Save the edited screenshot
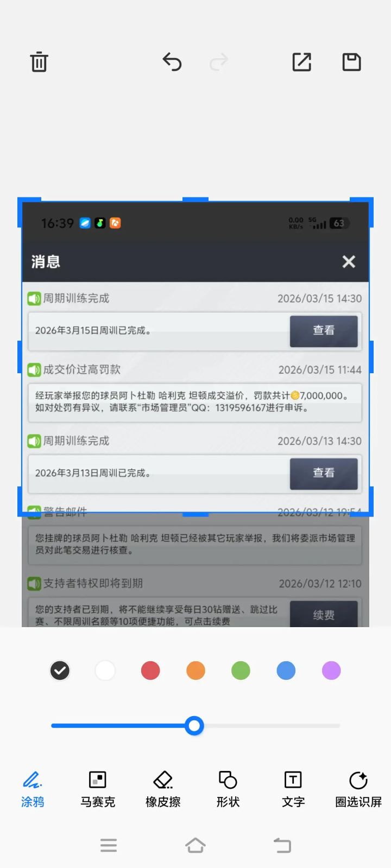The width and height of the screenshot is (391, 868). point(352,62)
